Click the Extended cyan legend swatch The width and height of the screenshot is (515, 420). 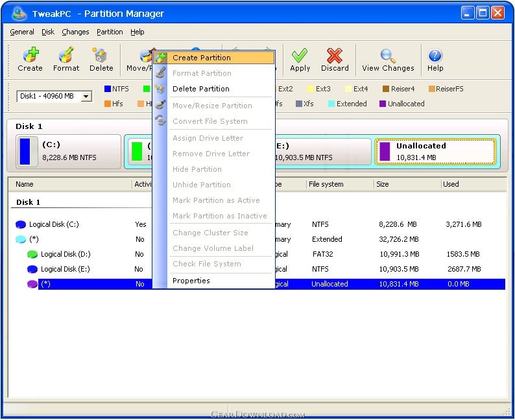click(331, 104)
